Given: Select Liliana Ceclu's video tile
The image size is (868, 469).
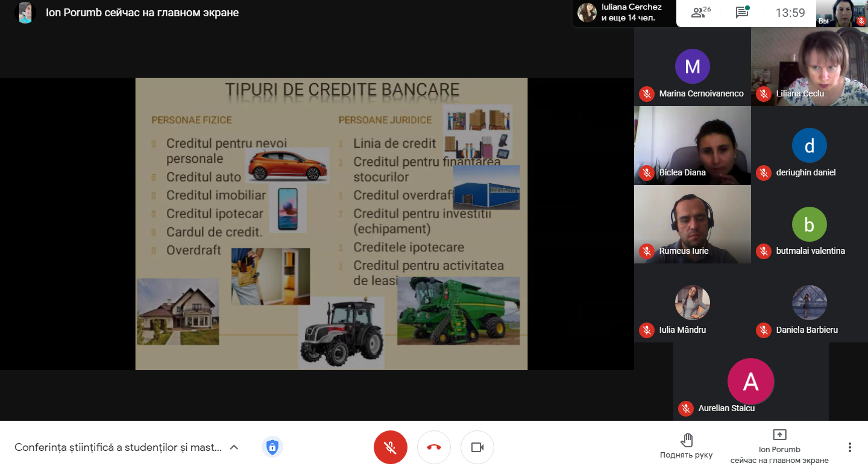Looking at the screenshot, I should [x=809, y=66].
